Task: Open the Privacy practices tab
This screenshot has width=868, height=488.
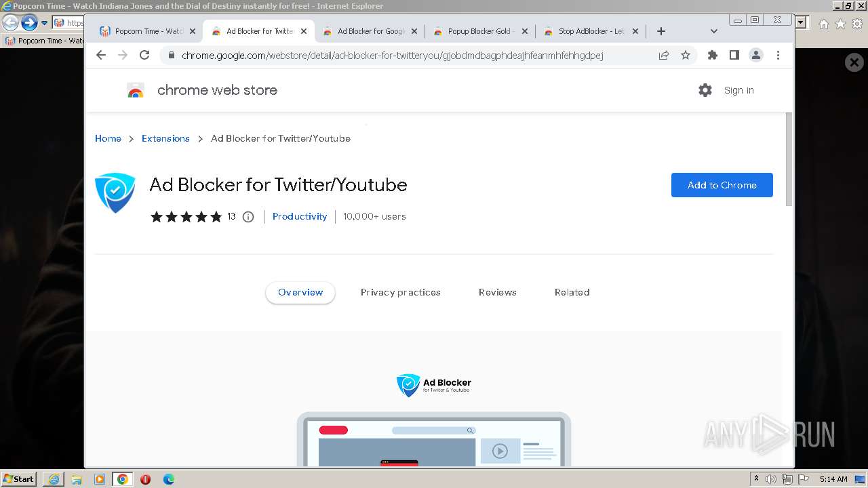Action: pos(401,293)
